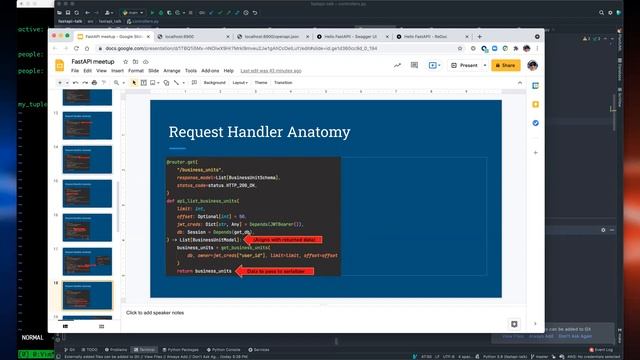640x360 pixels.
Task: Click the presenter view slideshow icon button
Action: click(432, 65)
